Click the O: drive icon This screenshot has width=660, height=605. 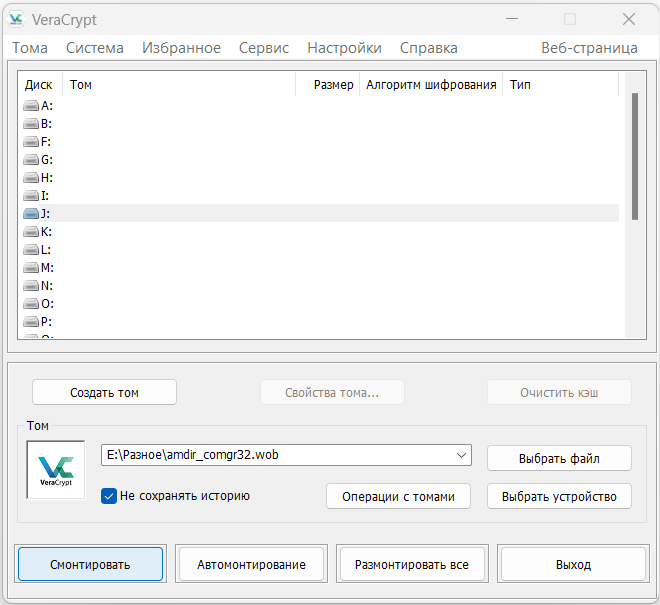[x=31, y=304]
